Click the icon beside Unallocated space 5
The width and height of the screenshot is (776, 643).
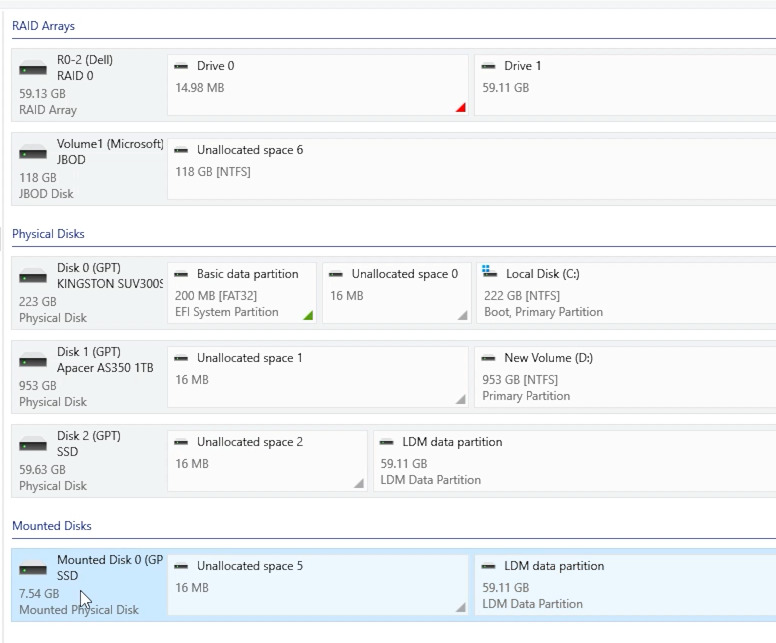[x=181, y=566]
